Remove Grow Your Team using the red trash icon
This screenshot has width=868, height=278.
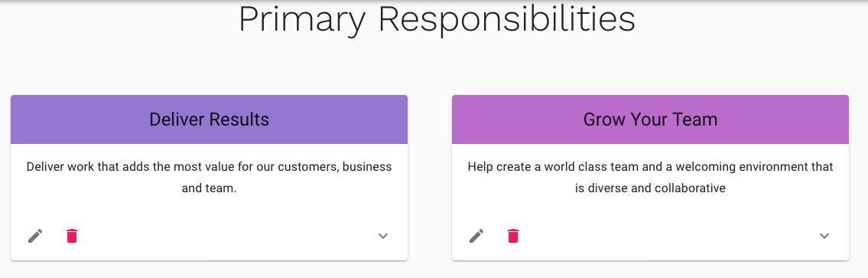click(x=513, y=236)
